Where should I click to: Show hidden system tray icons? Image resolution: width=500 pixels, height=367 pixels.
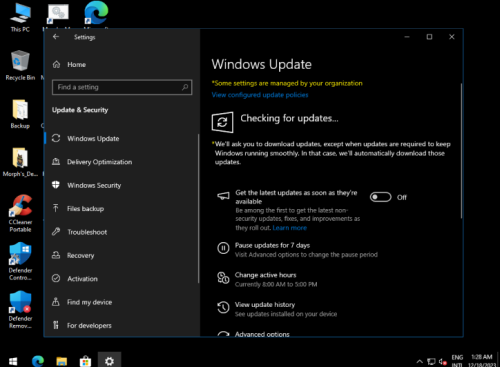point(420,361)
